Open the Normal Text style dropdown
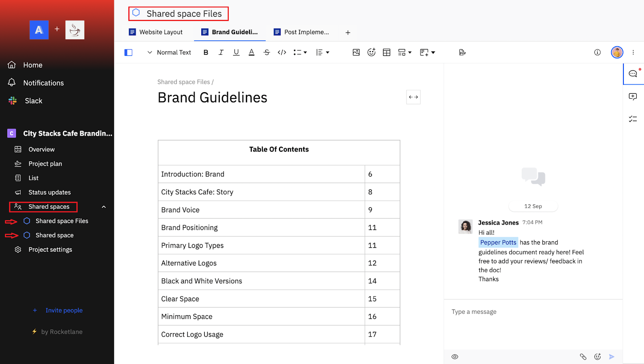The width and height of the screenshot is (644, 364). [x=169, y=52]
